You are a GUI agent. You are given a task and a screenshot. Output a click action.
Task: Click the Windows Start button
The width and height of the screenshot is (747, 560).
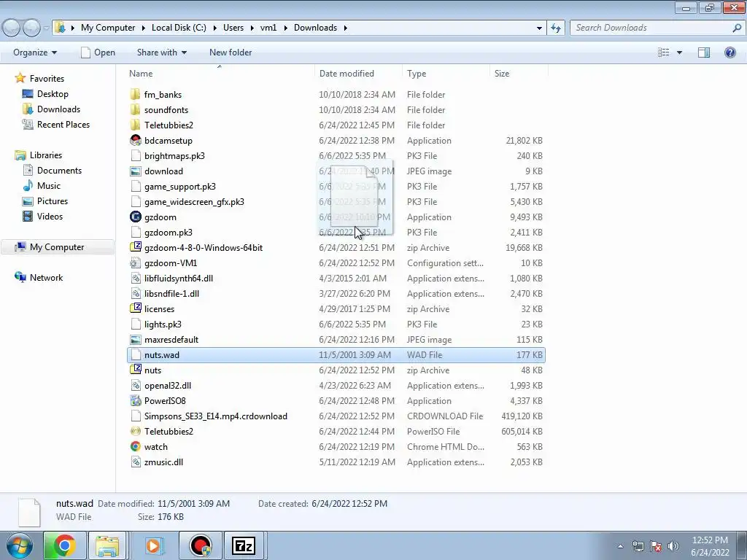point(20,545)
